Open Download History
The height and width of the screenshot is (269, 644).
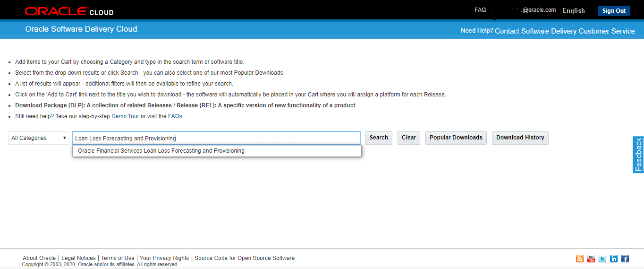(520, 138)
